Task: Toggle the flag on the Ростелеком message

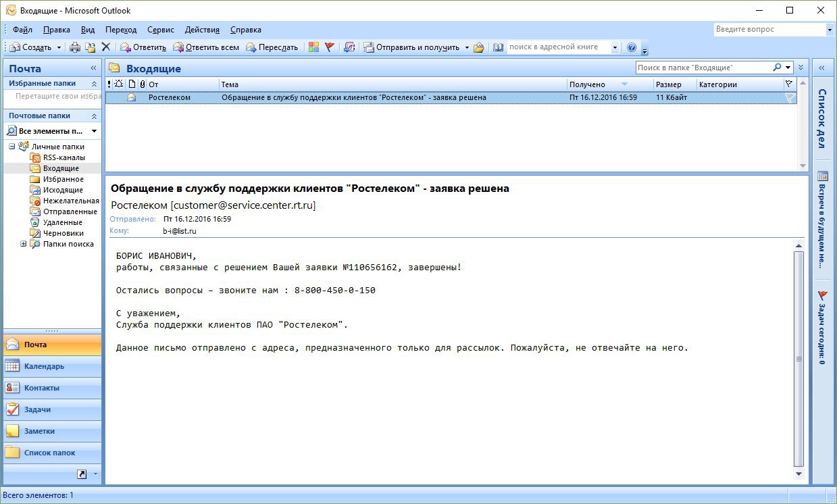Action: pyautogui.click(x=789, y=97)
